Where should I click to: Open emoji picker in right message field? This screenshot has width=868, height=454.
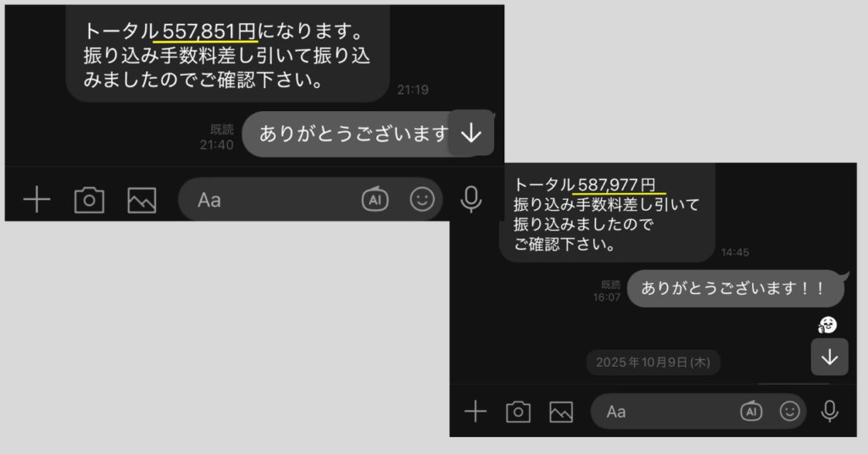tap(789, 411)
